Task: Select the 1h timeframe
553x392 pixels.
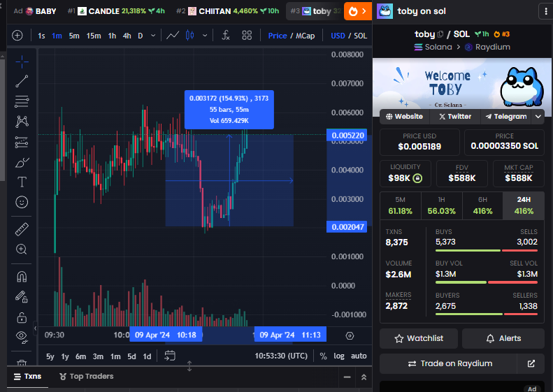Action: coord(112,36)
